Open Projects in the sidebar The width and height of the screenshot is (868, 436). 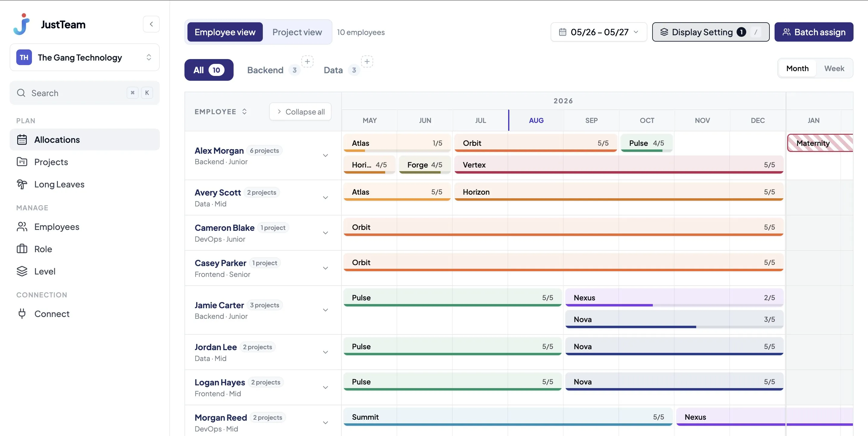click(85, 162)
